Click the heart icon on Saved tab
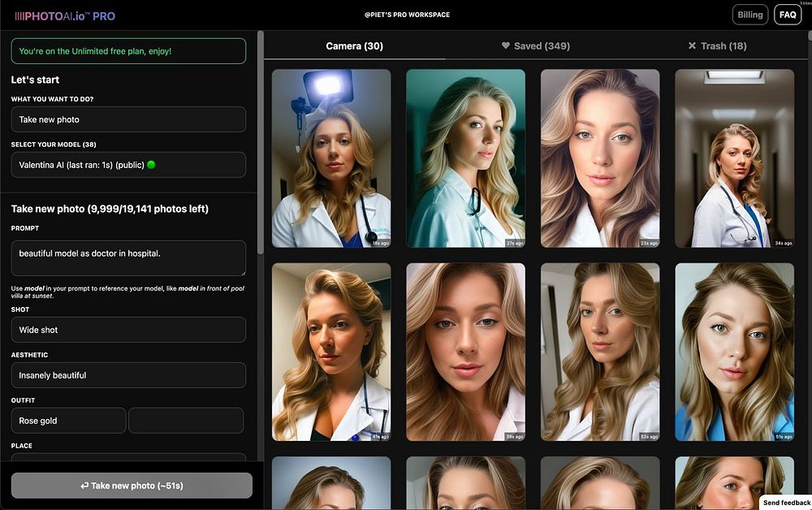 505,45
